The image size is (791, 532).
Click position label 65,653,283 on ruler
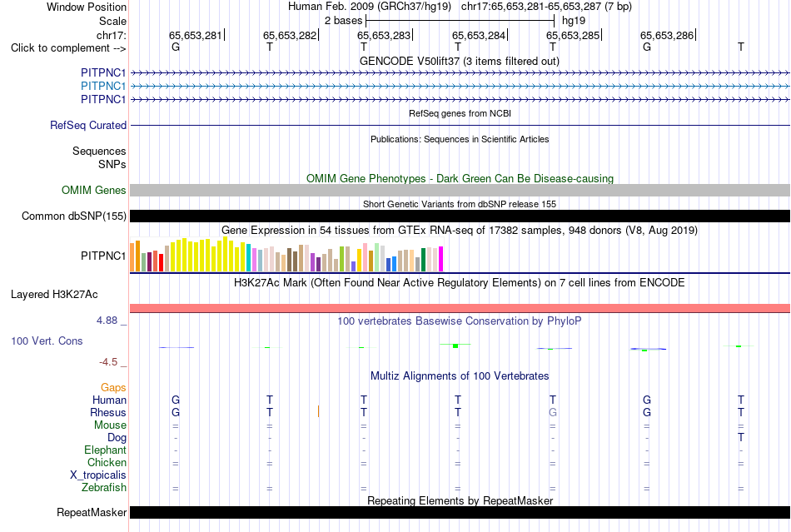click(x=384, y=35)
